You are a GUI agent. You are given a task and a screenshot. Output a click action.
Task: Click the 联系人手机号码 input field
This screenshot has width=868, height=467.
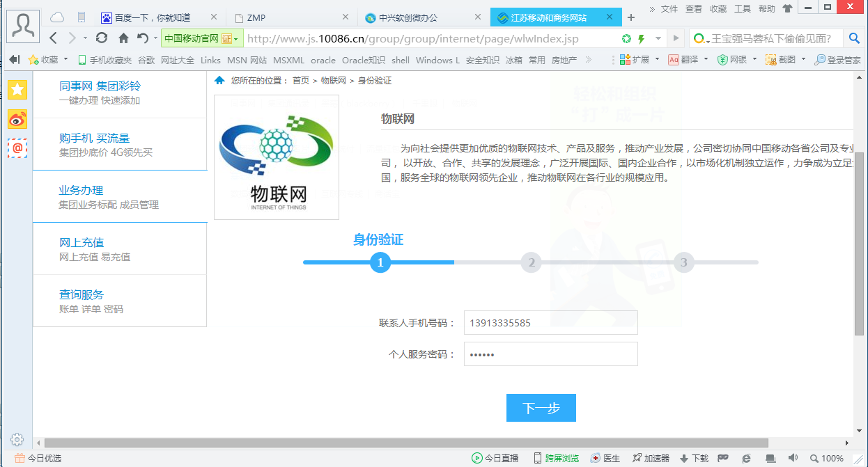coord(551,323)
